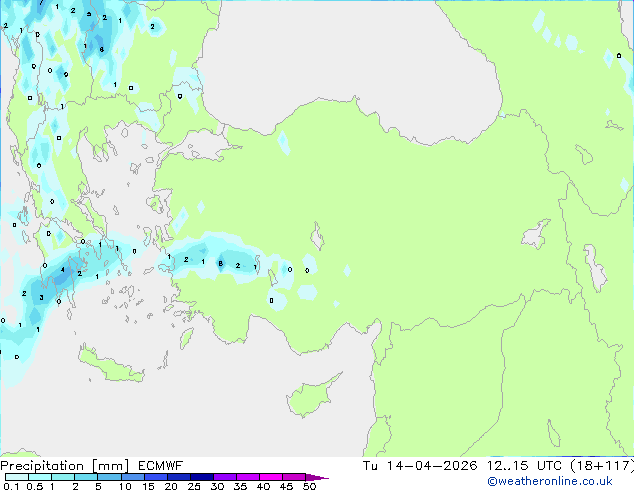The width and height of the screenshot is (634, 490).
Task: Click the ECMWF model label
Action: tap(161, 466)
